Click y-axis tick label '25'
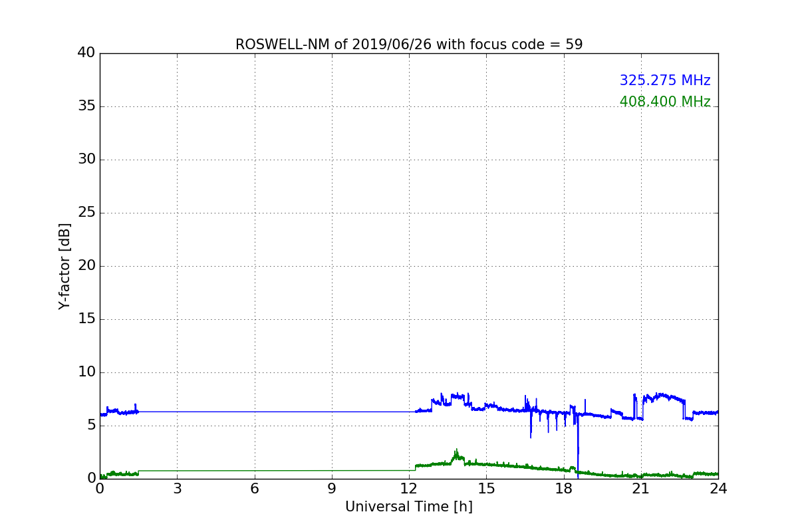798x532 pixels. pyautogui.click(x=86, y=212)
